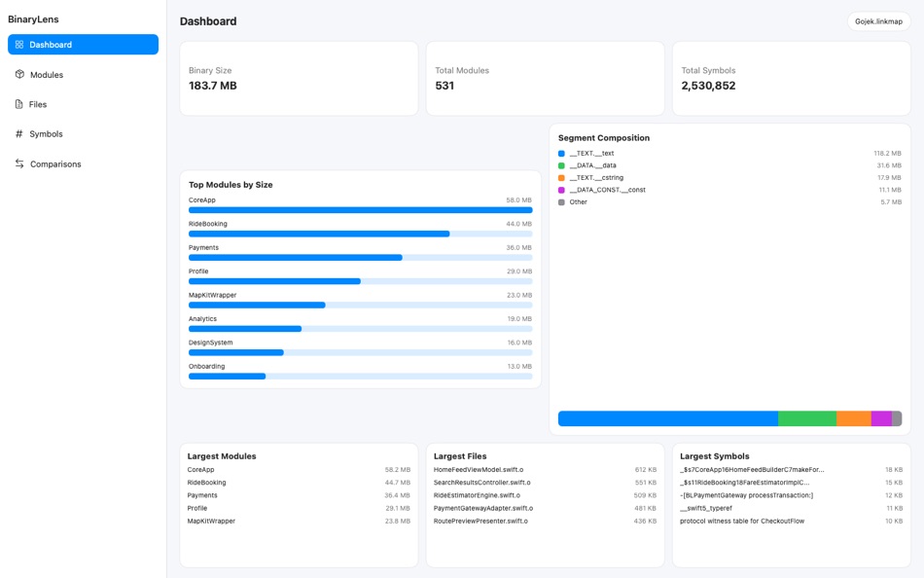Click the blue __TEXT.__text legend swatch

561,154
